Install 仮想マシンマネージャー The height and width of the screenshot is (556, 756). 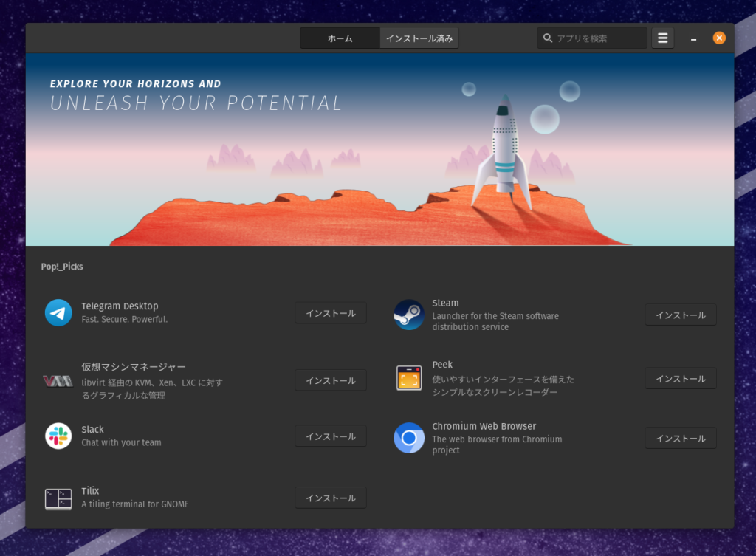click(x=330, y=380)
